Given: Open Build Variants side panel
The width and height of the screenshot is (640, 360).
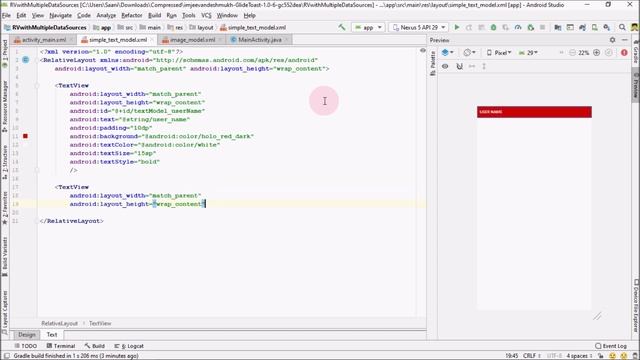Looking at the screenshot, I should coord(4,257).
